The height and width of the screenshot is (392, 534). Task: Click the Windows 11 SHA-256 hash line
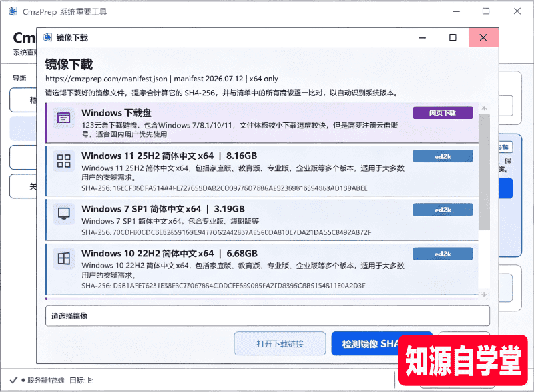click(224, 188)
